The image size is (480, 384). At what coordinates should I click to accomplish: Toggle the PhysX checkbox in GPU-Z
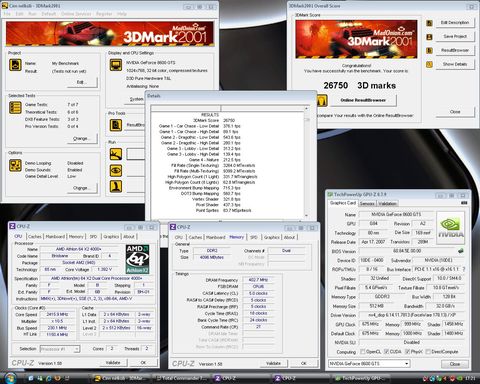coord(407,352)
